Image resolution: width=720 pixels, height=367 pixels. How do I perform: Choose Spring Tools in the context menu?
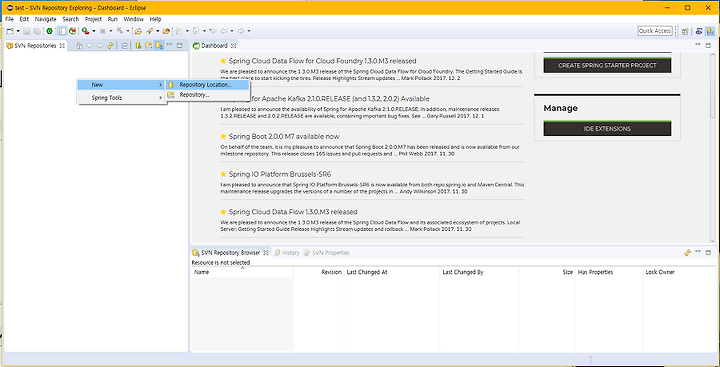coord(121,98)
